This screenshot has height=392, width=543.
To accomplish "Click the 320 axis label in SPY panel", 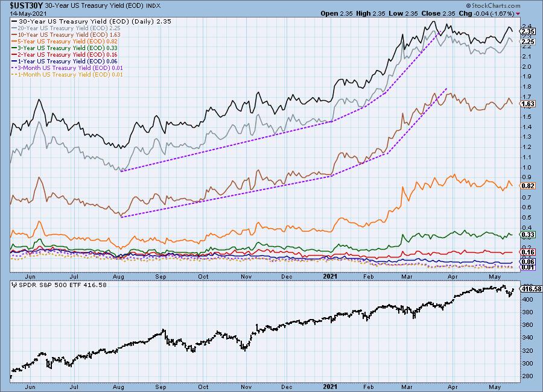I will pos(527,350).
